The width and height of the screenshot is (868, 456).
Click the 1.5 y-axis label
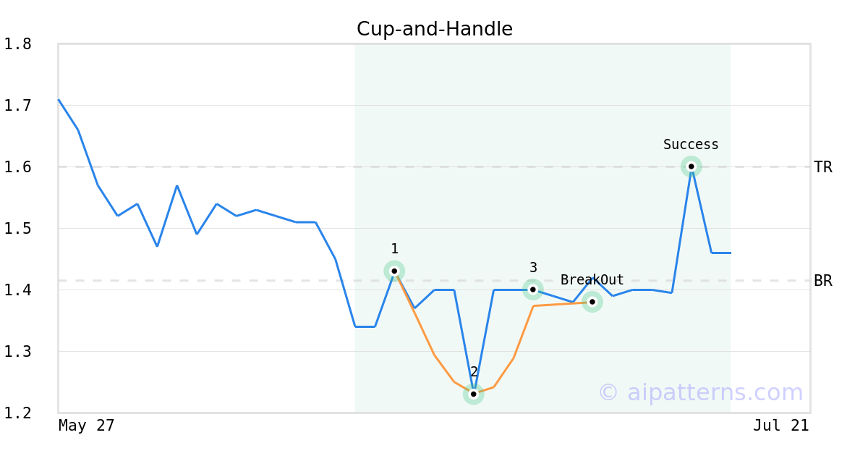[x=18, y=229]
